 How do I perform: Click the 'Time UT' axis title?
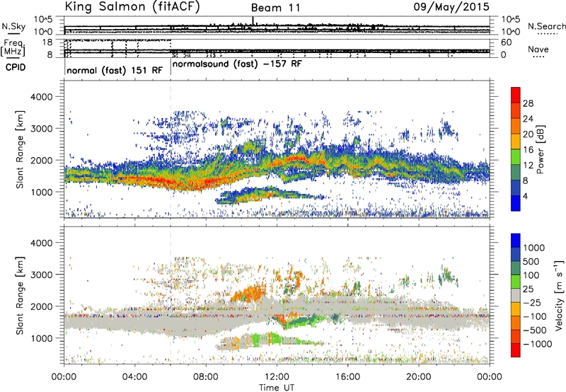pyautogui.click(x=277, y=388)
